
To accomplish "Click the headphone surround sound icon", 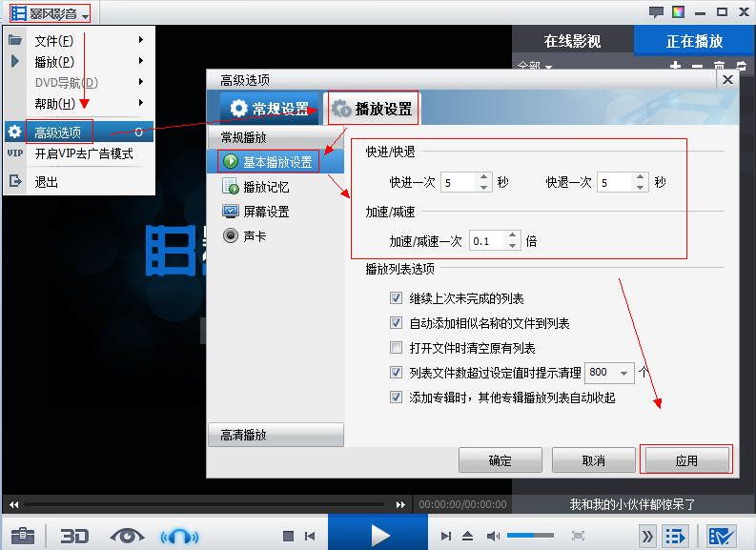I will [179, 536].
